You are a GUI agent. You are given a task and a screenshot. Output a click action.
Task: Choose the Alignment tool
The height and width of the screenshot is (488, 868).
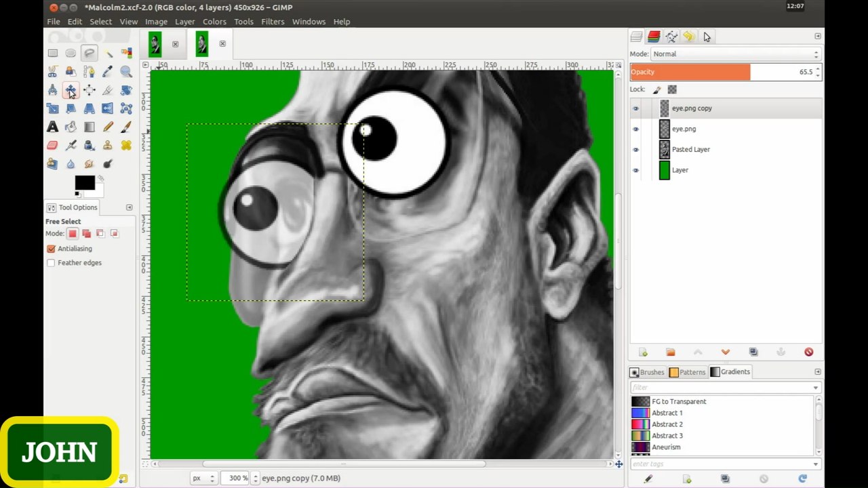click(89, 89)
